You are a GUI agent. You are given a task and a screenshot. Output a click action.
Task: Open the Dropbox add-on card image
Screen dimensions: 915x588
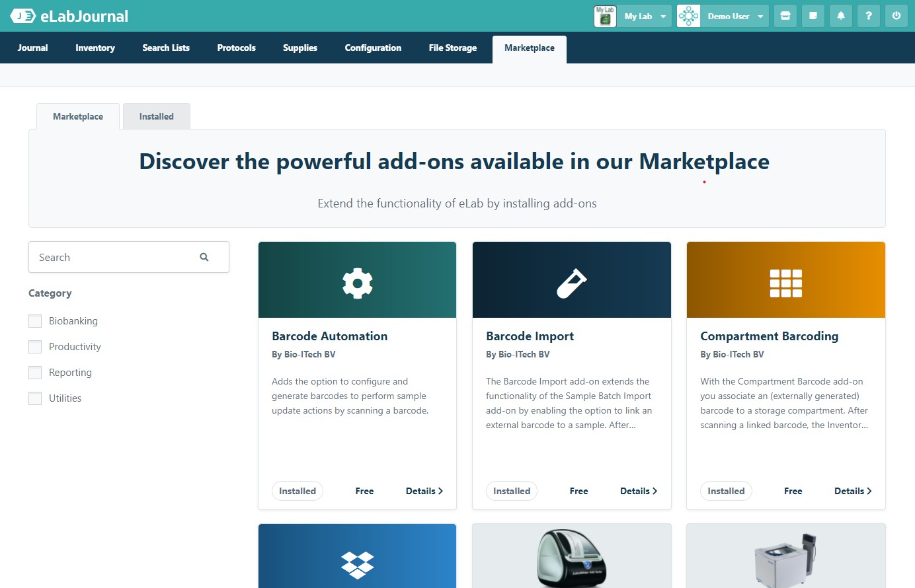pyautogui.click(x=357, y=556)
